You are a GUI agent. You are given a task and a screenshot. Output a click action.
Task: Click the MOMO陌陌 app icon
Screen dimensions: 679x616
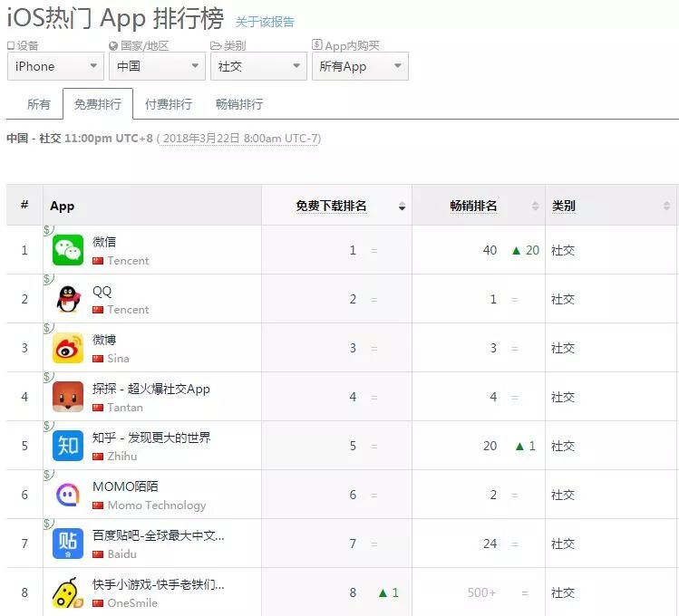coord(68,495)
